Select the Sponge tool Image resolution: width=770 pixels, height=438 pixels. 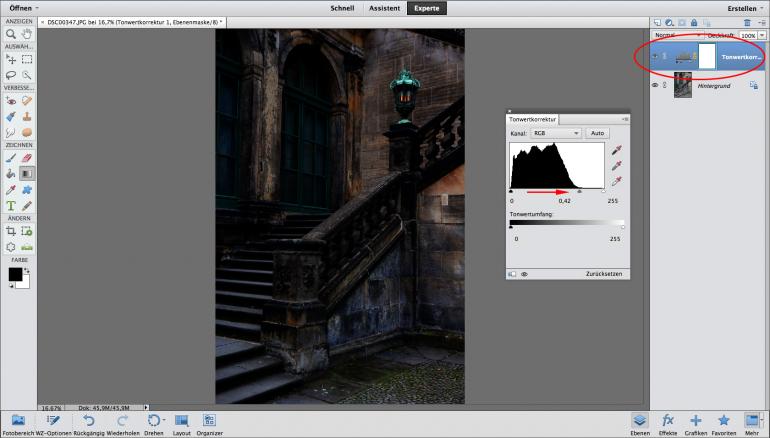[x=27, y=132]
